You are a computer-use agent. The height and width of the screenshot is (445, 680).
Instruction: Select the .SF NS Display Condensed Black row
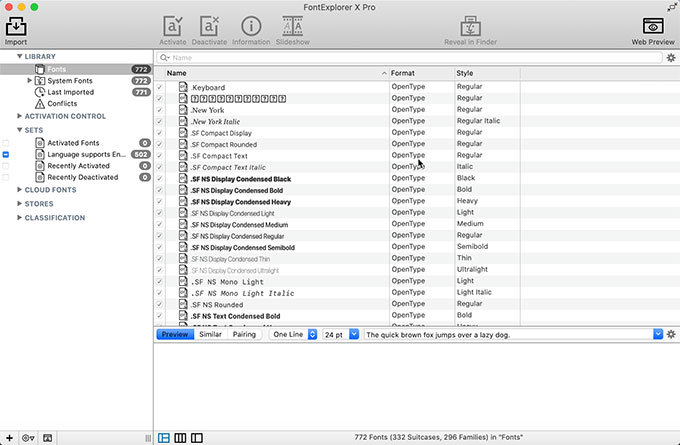tap(417, 178)
